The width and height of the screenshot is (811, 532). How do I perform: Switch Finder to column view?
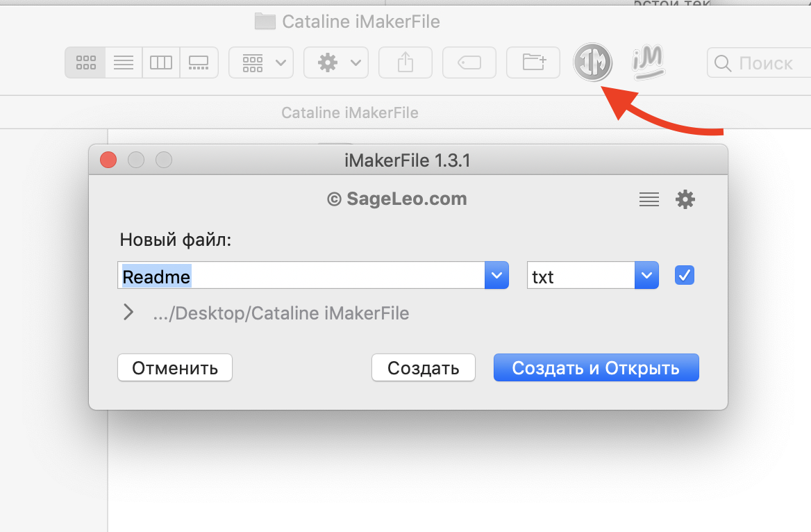pos(161,63)
